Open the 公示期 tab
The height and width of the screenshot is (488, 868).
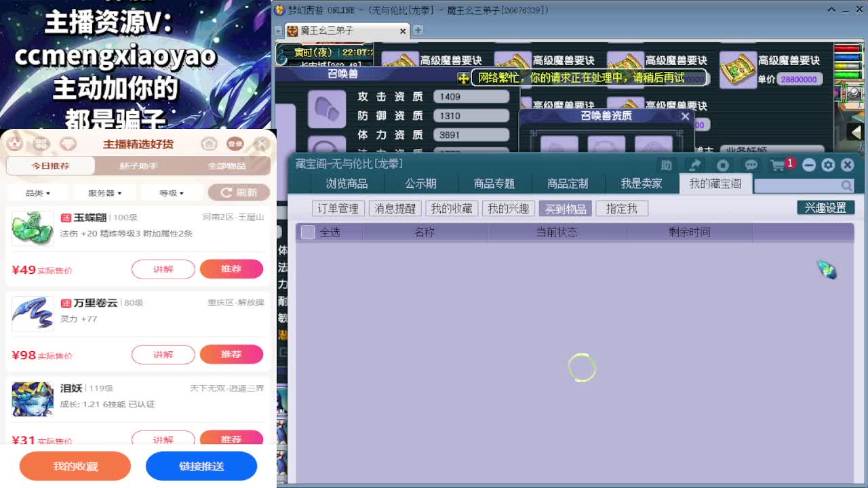pyautogui.click(x=421, y=184)
